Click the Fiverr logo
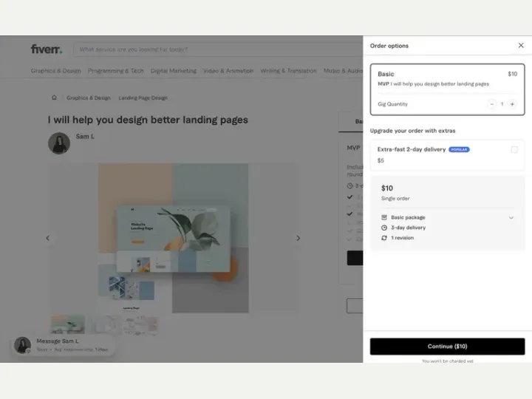 pos(47,50)
